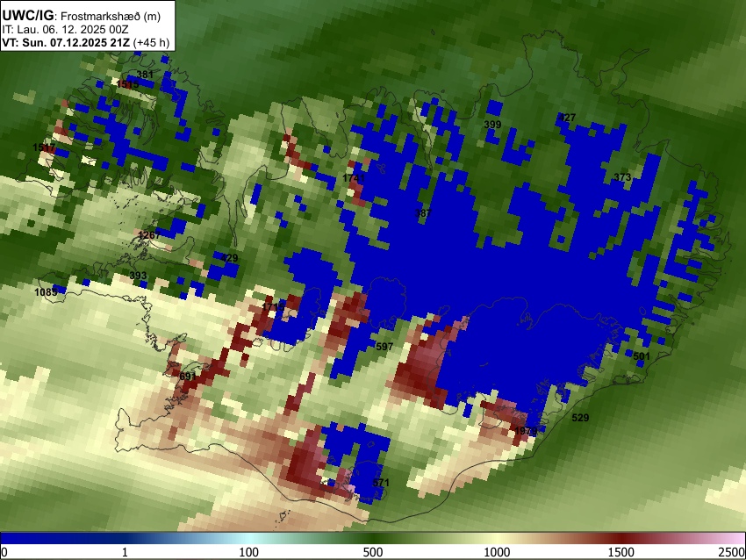The height and width of the screenshot is (560, 746).
Task: Click the 'UWC/IG: Frostmarkshæð (m)' title line
Action: (82, 16)
